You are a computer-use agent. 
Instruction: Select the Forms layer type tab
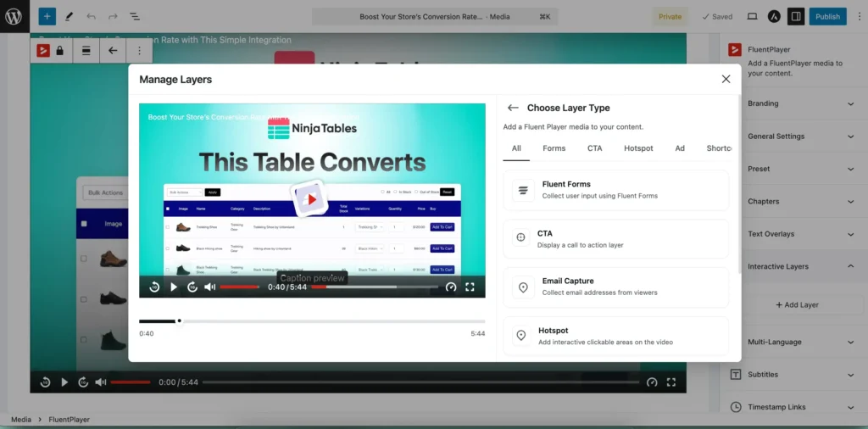[554, 148]
